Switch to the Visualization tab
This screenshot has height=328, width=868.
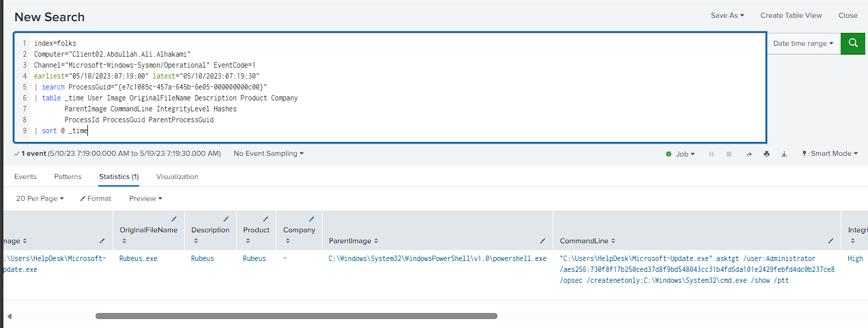click(x=177, y=176)
